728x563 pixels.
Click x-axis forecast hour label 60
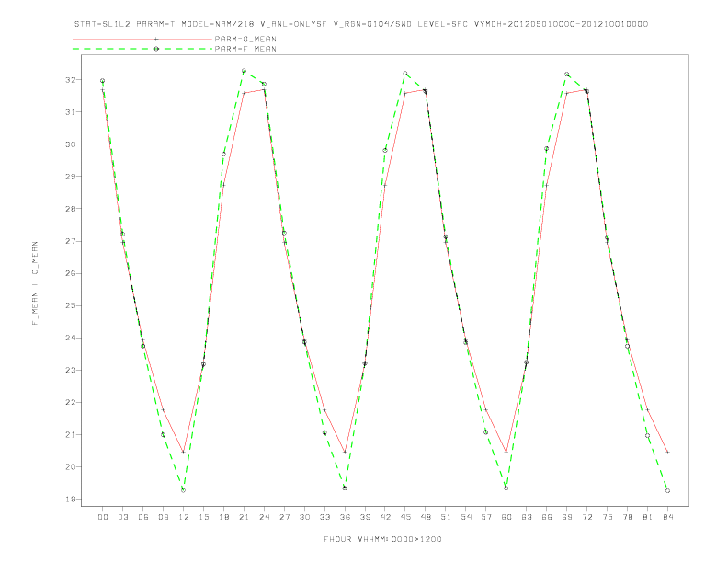506,517
